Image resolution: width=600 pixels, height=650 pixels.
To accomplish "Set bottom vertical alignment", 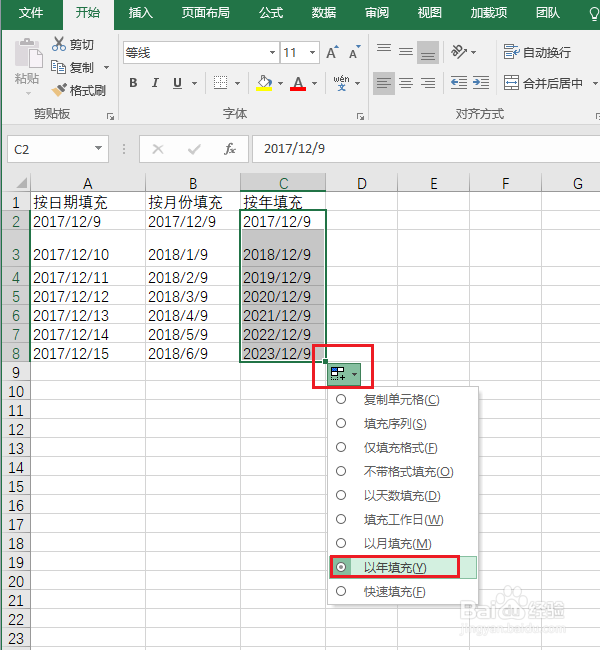I will point(428,52).
